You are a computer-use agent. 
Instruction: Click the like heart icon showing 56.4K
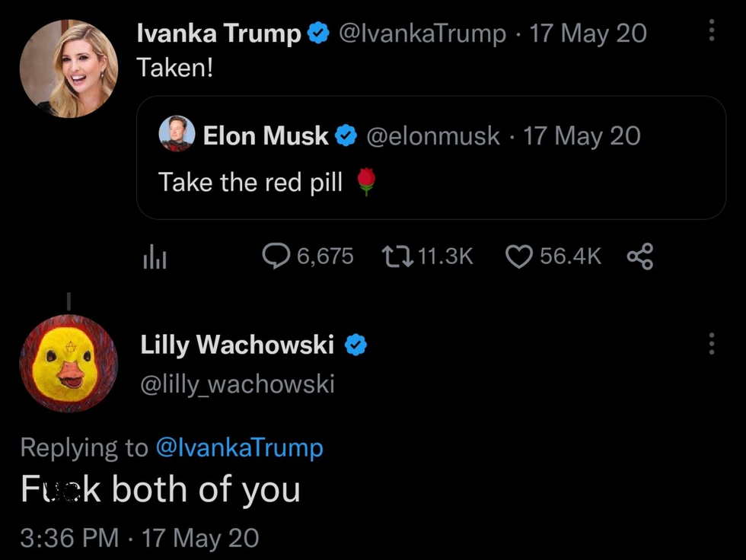(518, 256)
